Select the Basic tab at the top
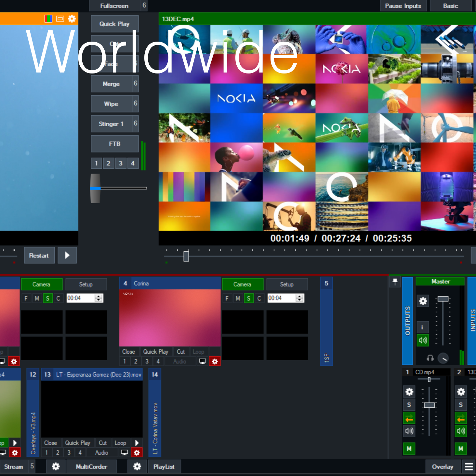This screenshot has height=476, width=476. 450,6
